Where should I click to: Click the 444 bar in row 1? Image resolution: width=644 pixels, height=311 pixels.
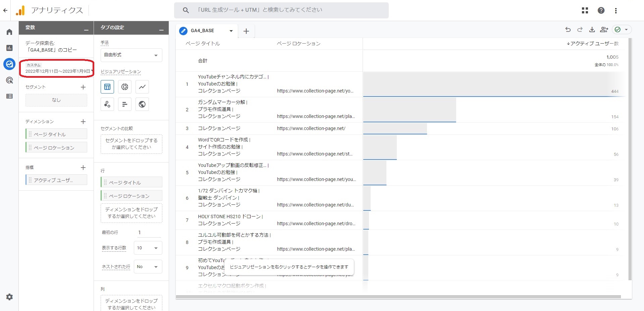[494, 84]
